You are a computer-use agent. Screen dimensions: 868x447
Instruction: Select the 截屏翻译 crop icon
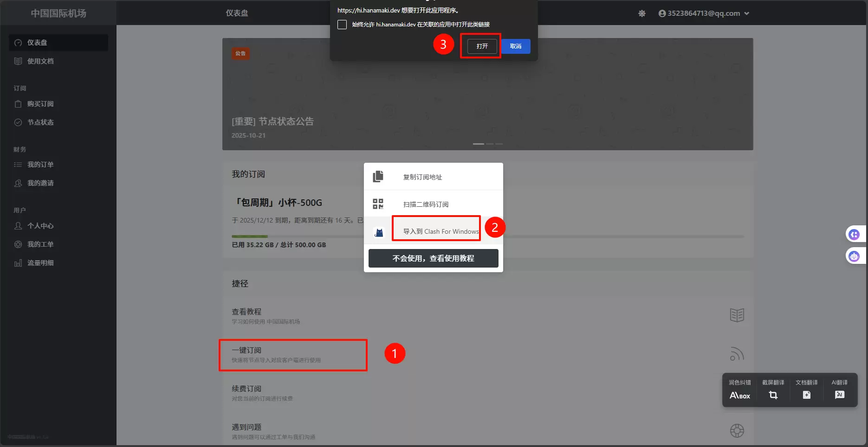tap(773, 394)
